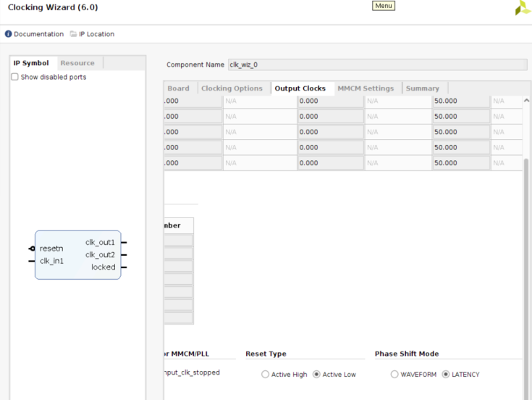Click the Phase Shift Mode section heading

pyautogui.click(x=407, y=354)
